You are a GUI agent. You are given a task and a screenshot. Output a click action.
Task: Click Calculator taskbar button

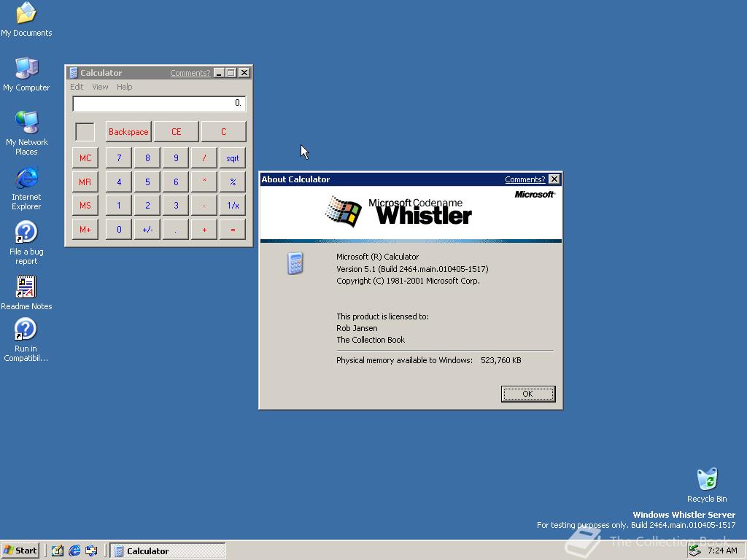[x=168, y=551]
